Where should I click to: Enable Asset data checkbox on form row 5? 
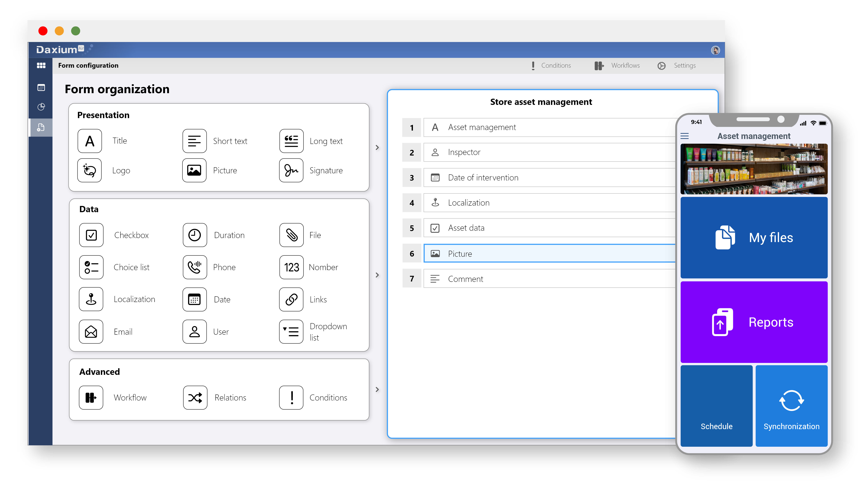[435, 228]
